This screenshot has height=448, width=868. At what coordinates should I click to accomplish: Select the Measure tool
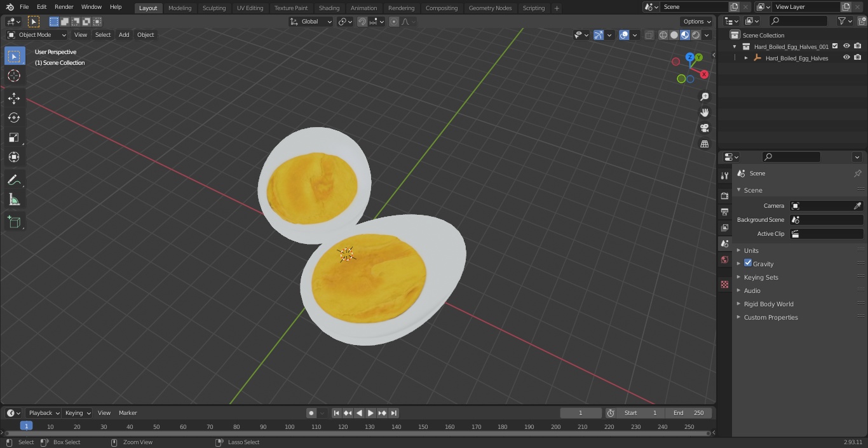(x=14, y=200)
